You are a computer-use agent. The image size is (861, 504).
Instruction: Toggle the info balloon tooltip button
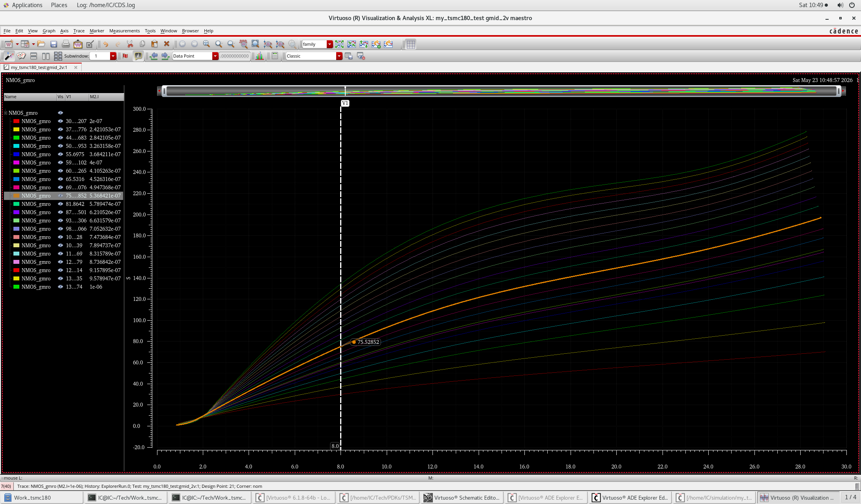tap(138, 56)
